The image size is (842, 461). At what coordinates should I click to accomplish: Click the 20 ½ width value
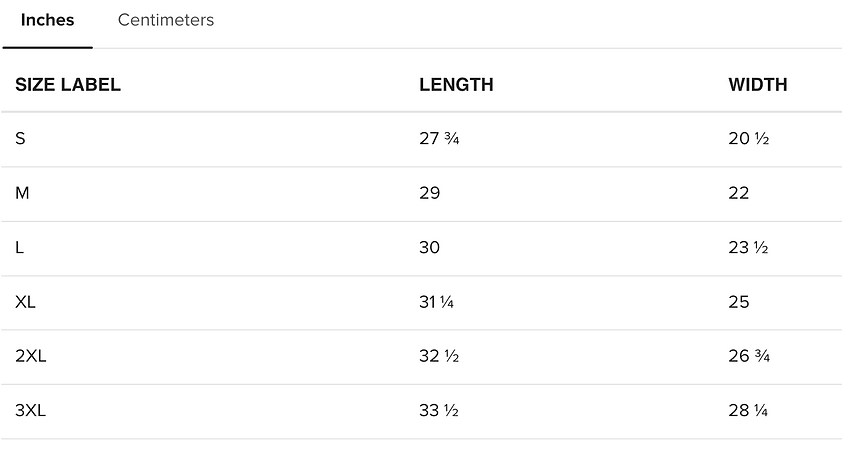tap(749, 139)
